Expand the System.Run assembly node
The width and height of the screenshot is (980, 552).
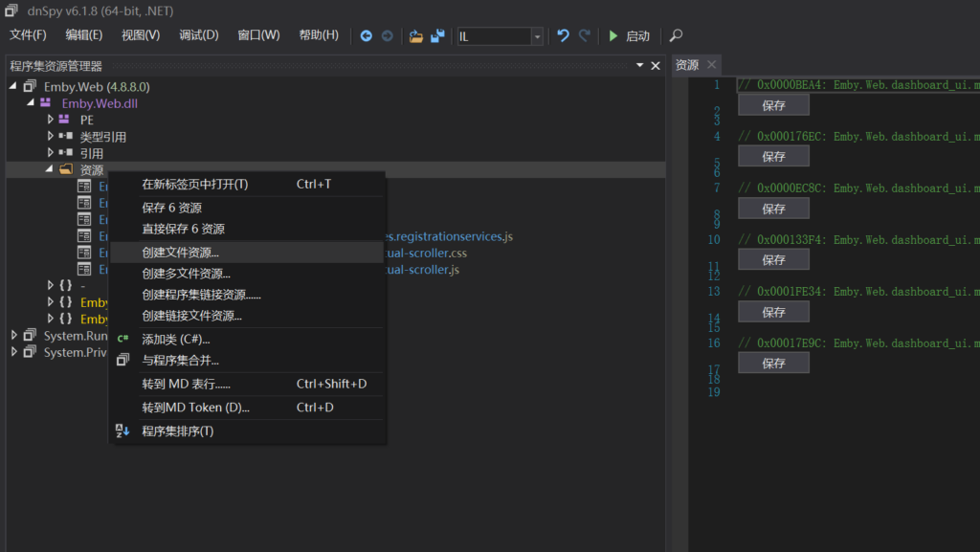tap(13, 336)
